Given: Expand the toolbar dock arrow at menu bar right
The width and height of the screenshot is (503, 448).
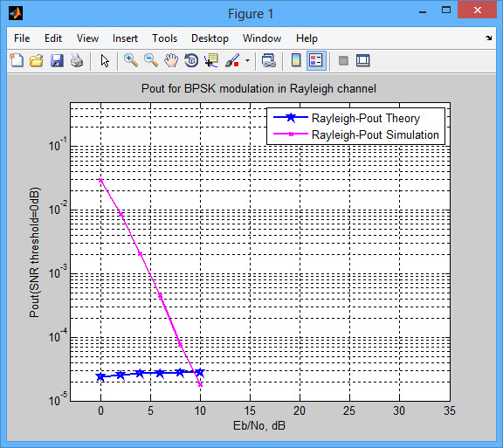Looking at the screenshot, I should 488,38.
